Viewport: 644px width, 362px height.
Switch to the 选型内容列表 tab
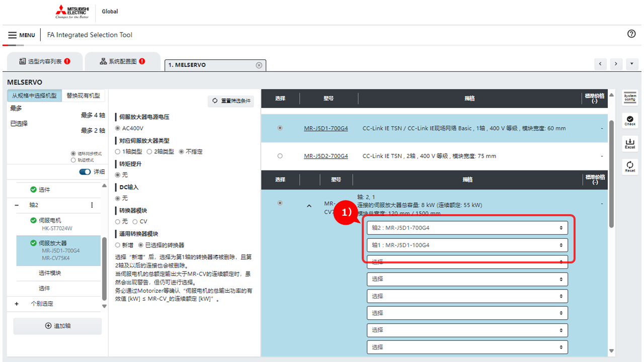pos(44,61)
